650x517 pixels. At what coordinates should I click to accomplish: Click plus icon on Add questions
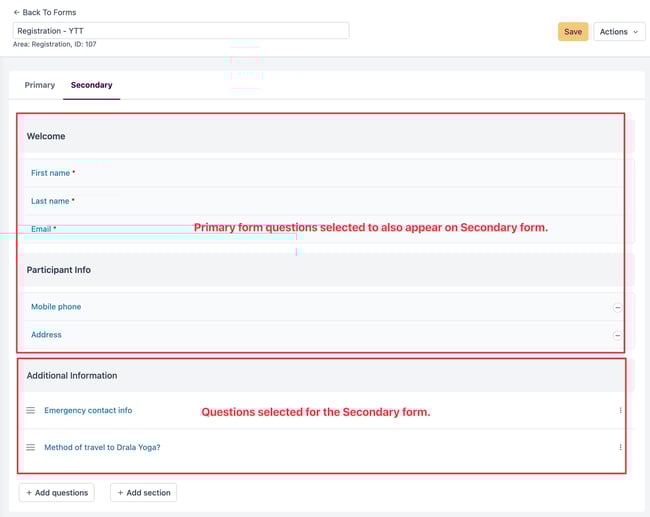(29, 493)
